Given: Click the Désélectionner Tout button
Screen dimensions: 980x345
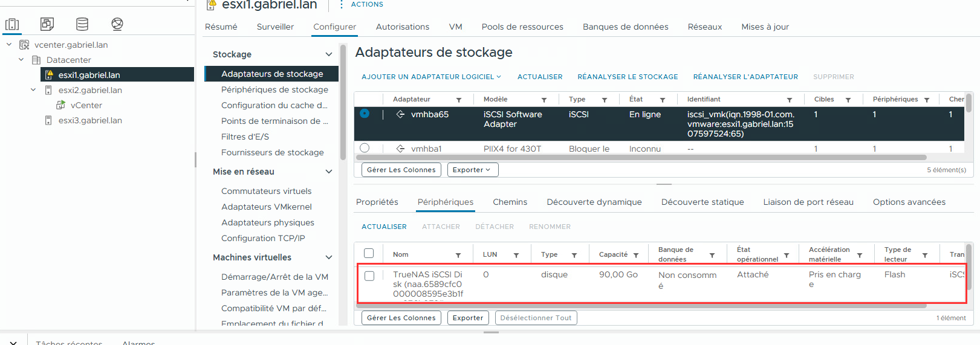Looking at the screenshot, I should 536,318.
